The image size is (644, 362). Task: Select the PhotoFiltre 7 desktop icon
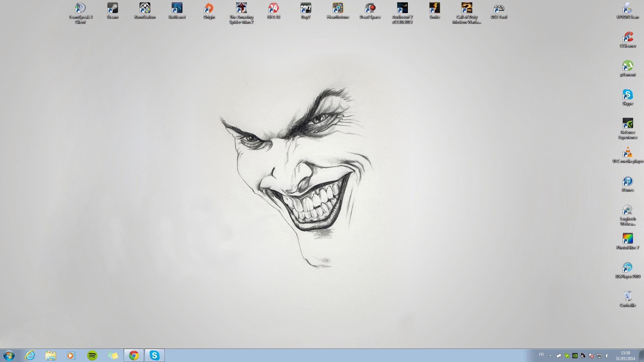click(x=628, y=241)
